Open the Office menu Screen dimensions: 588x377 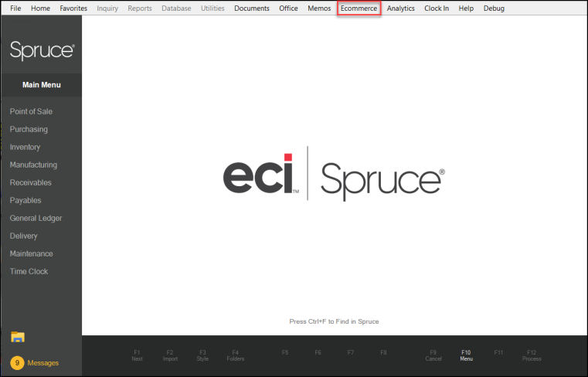tap(288, 8)
